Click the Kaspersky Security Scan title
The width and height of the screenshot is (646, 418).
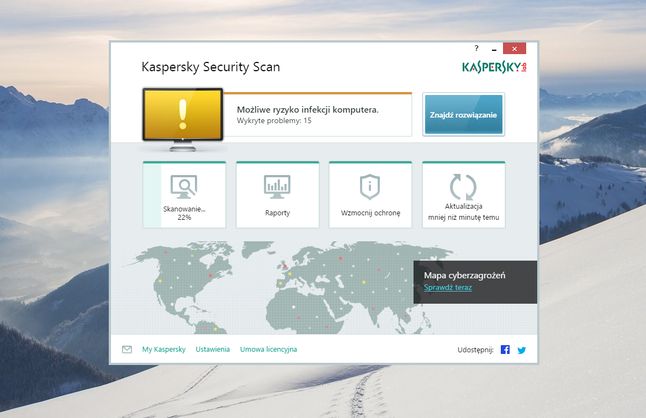click(211, 67)
